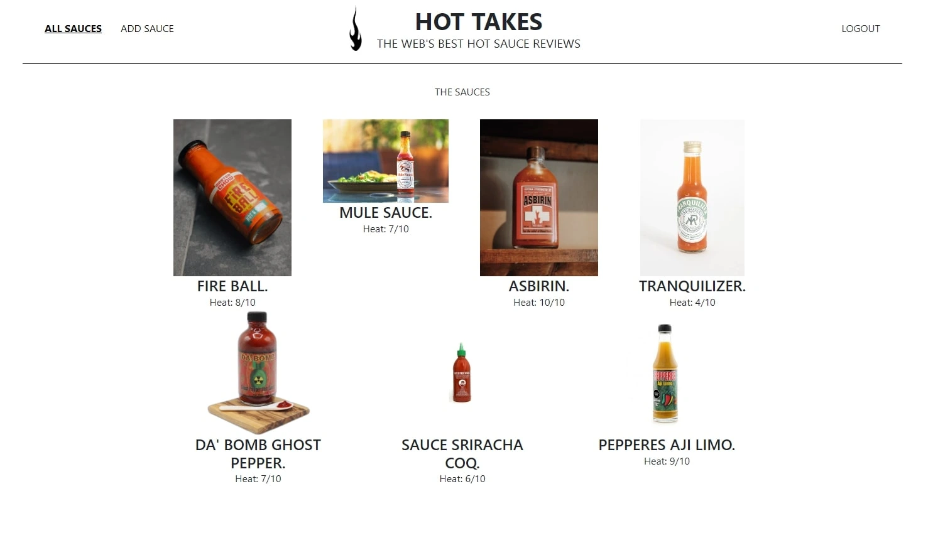Click the Heat 10/10 rating text

pyautogui.click(x=539, y=303)
